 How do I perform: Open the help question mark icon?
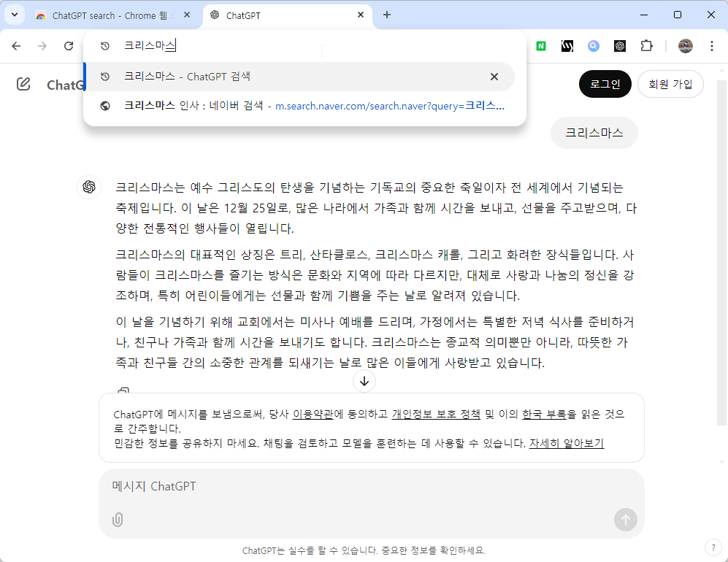point(713,547)
